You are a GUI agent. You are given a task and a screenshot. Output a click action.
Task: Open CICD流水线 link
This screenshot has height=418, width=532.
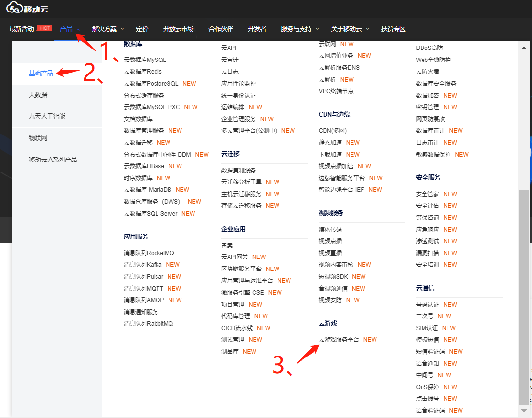point(237,328)
